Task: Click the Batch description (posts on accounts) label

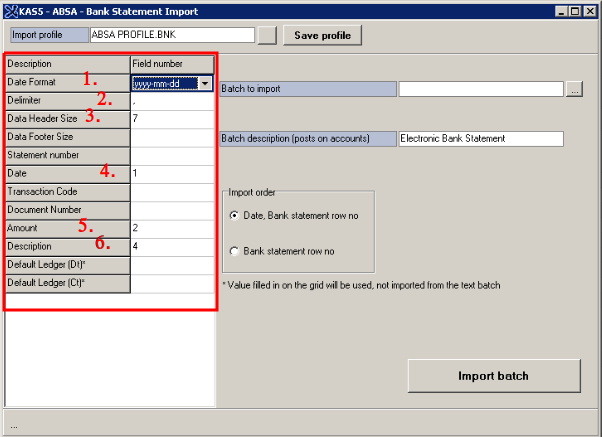Action: coord(308,139)
